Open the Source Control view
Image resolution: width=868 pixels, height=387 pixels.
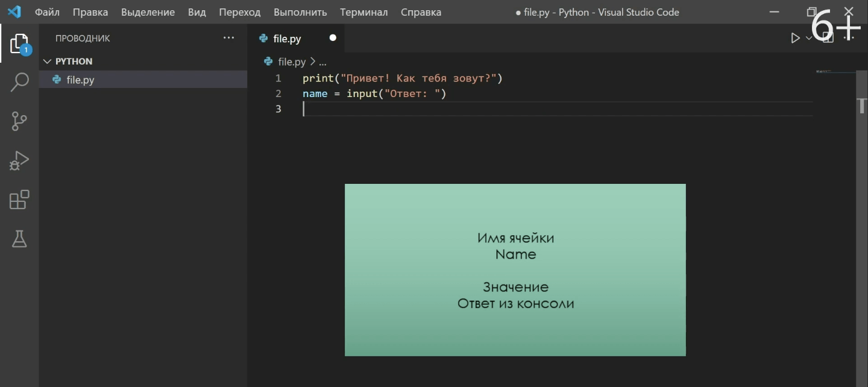click(19, 121)
